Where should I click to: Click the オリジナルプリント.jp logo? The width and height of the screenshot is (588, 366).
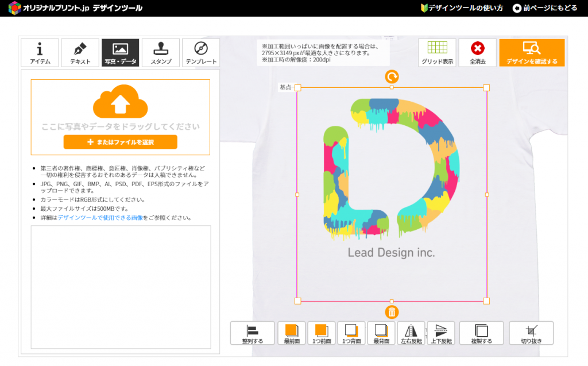coord(75,8)
